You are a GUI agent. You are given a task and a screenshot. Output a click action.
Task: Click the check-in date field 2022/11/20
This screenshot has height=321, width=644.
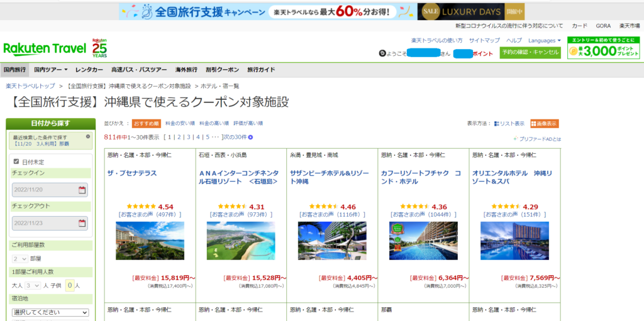[x=50, y=190]
